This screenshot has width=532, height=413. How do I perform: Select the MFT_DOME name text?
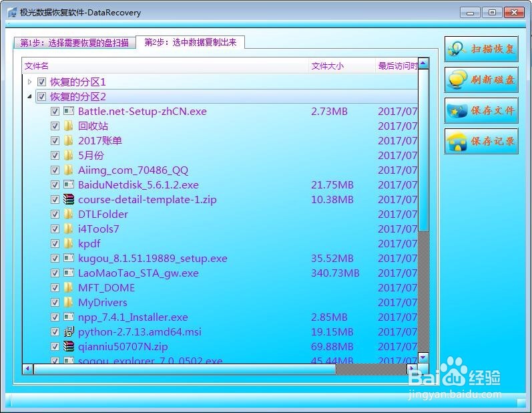107,287
